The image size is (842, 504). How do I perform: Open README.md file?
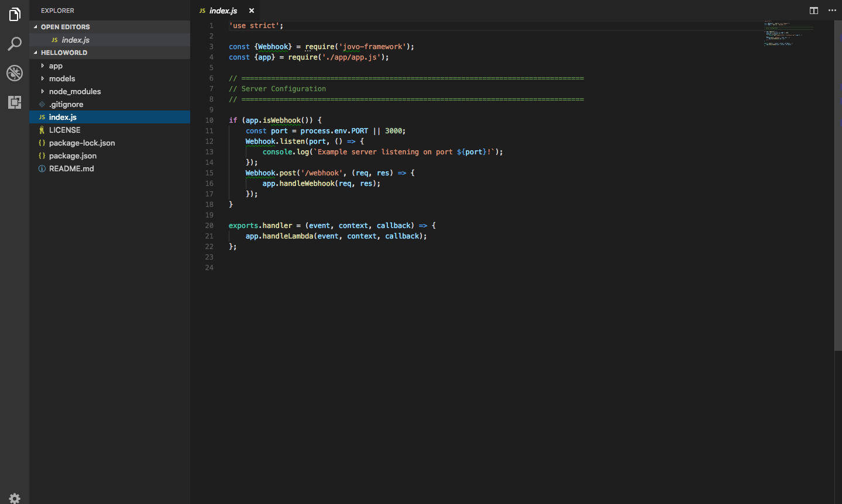tap(109, 168)
